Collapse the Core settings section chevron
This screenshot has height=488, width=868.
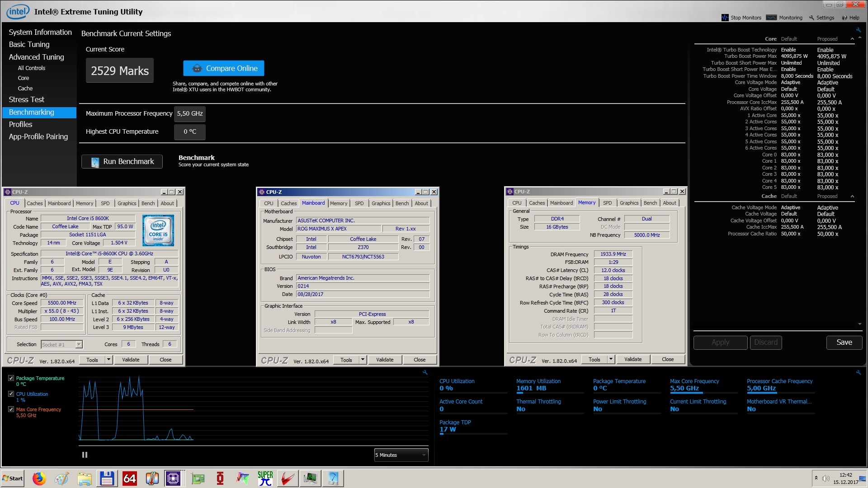point(853,39)
